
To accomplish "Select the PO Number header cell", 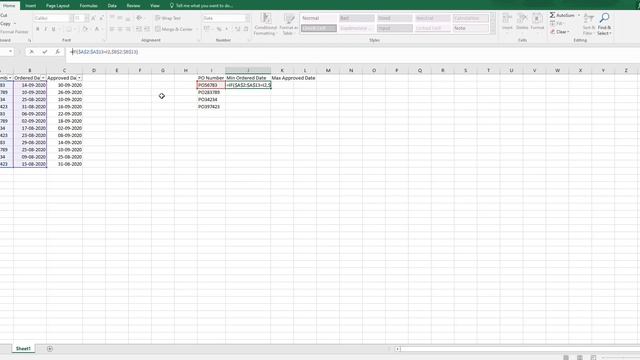I will [211, 78].
